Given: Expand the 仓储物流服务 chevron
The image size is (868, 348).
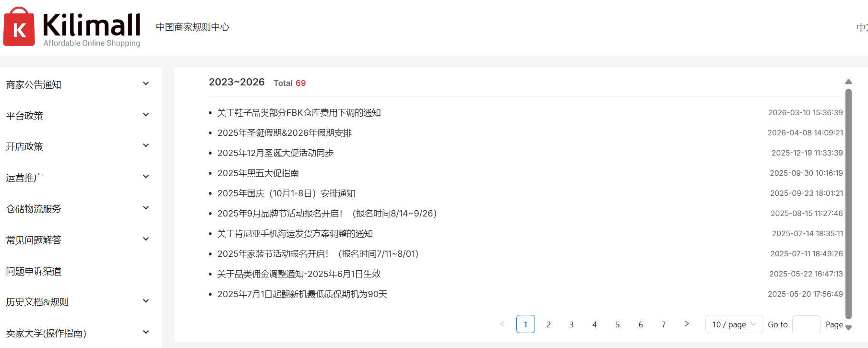Looking at the screenshot, I should coord(146,208).
